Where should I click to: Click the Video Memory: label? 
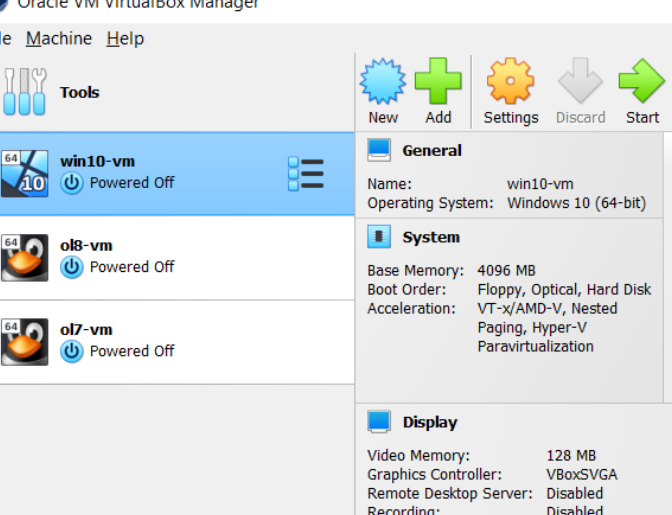pos(418,455)
